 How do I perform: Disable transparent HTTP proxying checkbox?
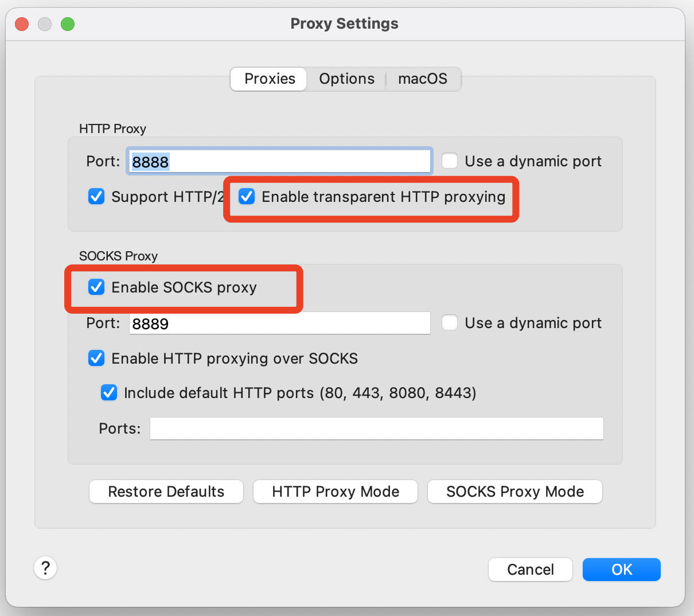click(247, 197)
